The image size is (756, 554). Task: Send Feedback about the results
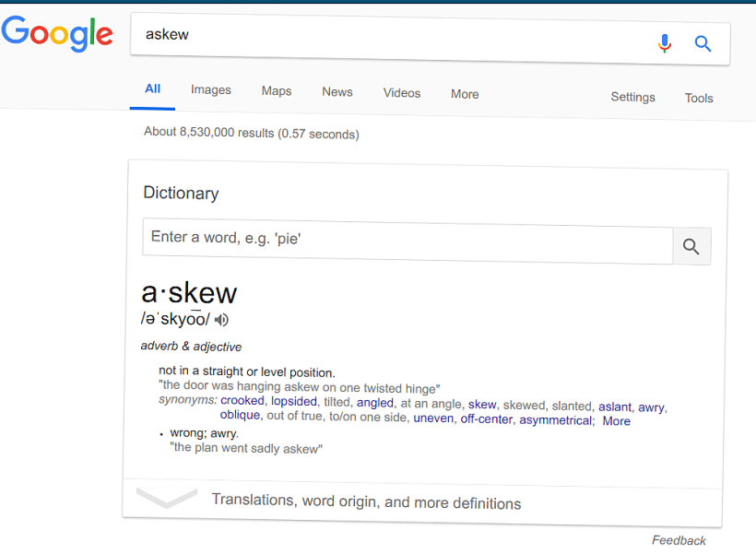pyautogui.click(x=679, y=540)
